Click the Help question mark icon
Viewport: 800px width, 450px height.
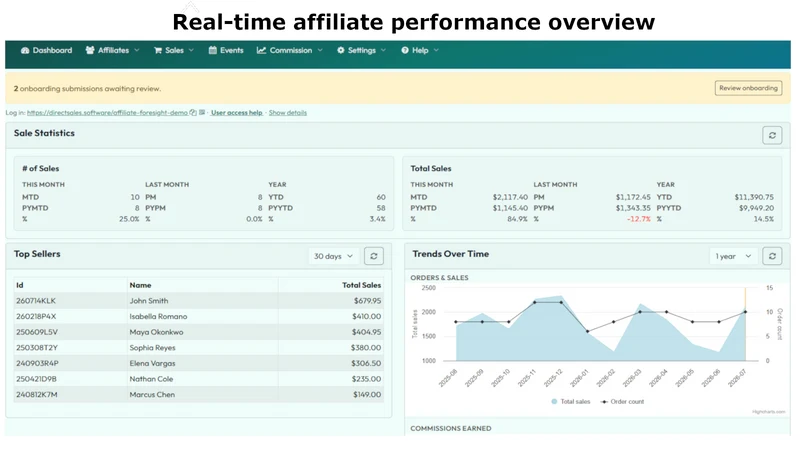coord(405,51)
